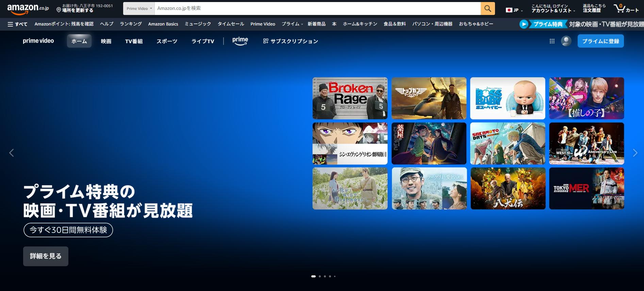Open the あの花が咲く丘で thumbnail
644x291 pixels.
(x=350, y=188)
